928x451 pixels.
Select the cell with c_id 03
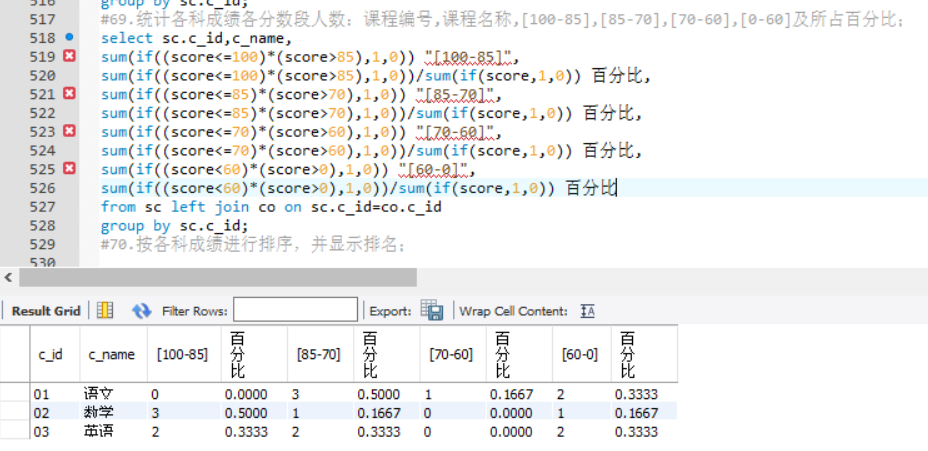pos(55,431)
